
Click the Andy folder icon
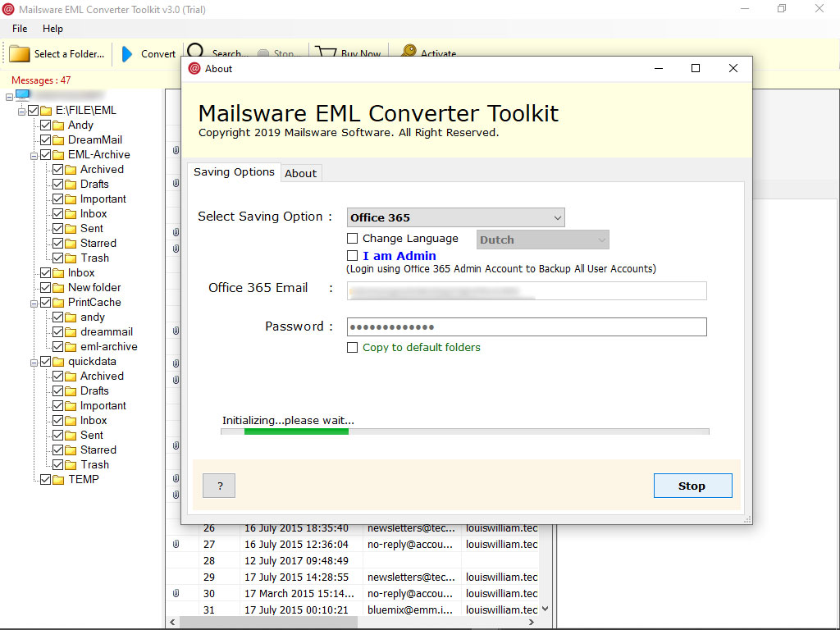[58, 126]
